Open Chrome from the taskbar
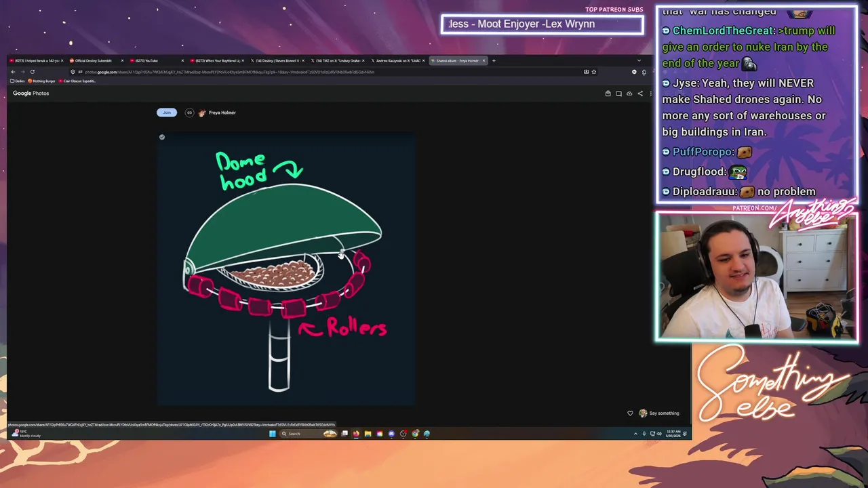This screenshot has height=488, width=868. [x=415, y=434]
